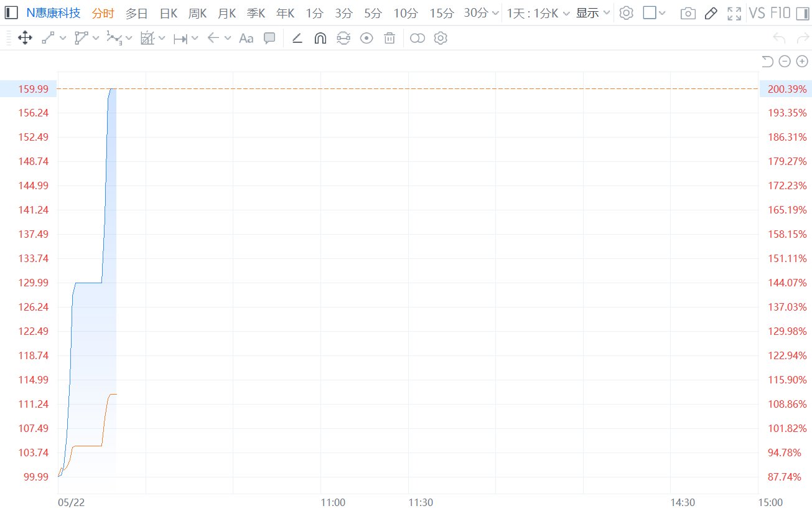Switch to the 日K tab

(x=168, y=13)
